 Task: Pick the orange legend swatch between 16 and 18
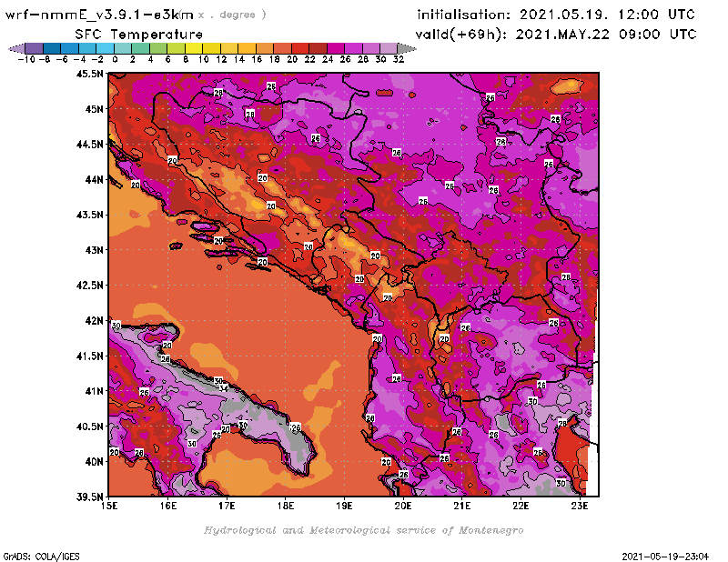[x=265, y=48]
